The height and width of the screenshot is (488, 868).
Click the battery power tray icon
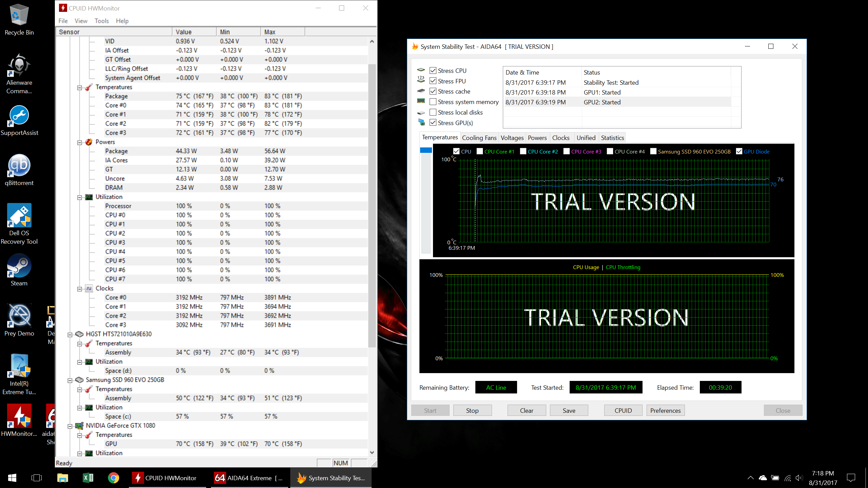pos(775,478)
